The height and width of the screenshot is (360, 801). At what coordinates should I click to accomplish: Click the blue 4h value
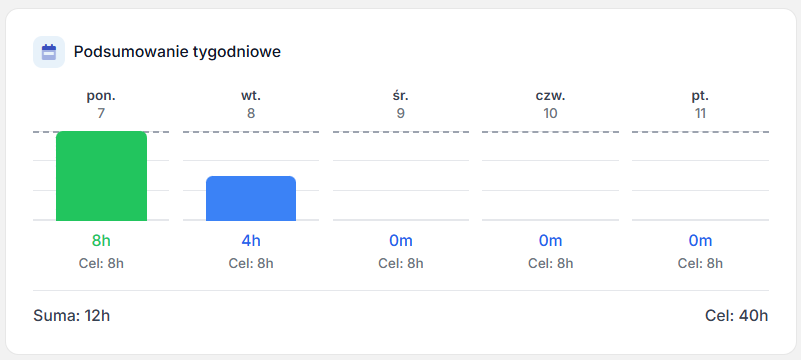point(251,241)
